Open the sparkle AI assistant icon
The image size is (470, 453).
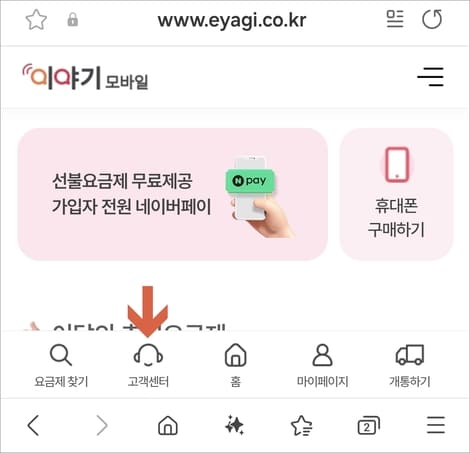(234, 425)
